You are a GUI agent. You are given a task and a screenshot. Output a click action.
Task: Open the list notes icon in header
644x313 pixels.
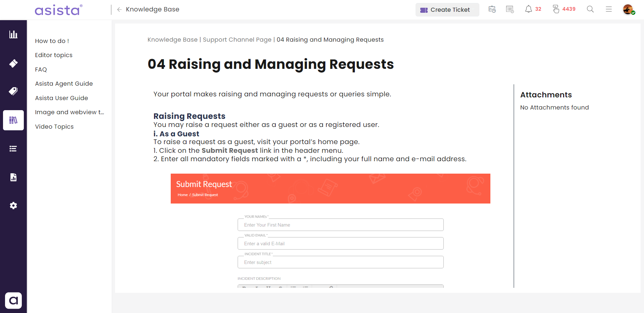click(510, 9)
